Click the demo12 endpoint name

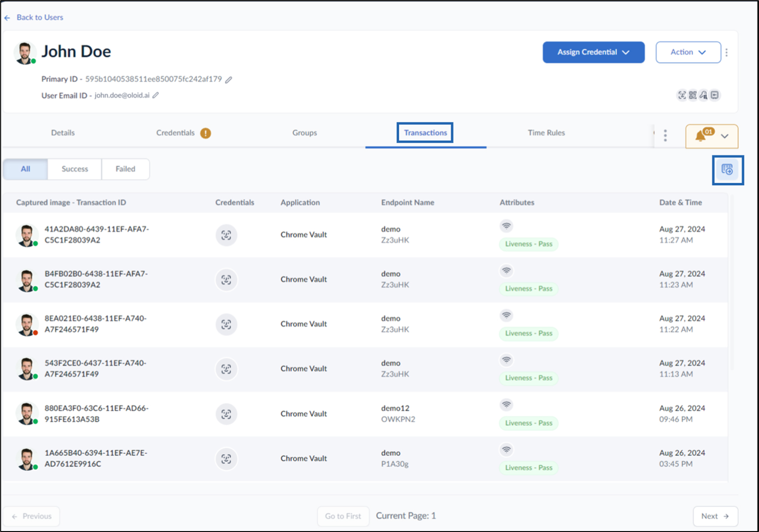coord(396,408)
